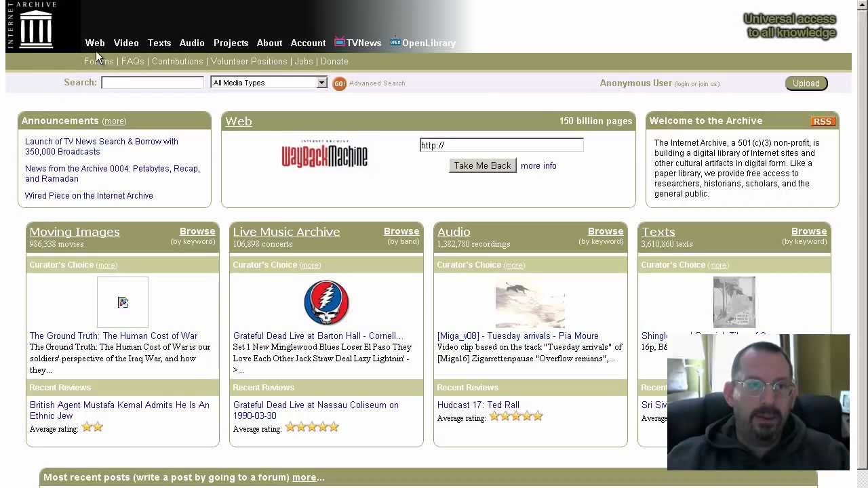Open Grateful Dead Live at Barton Hall link
Viewport: 868px width, 488px height.
pyautogui.click(x=318, y=335)
